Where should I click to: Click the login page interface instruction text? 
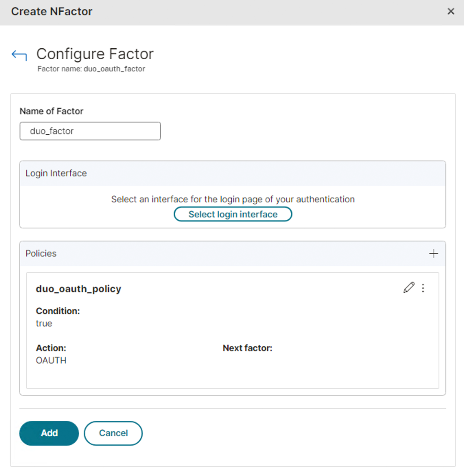tap(233, 199)
